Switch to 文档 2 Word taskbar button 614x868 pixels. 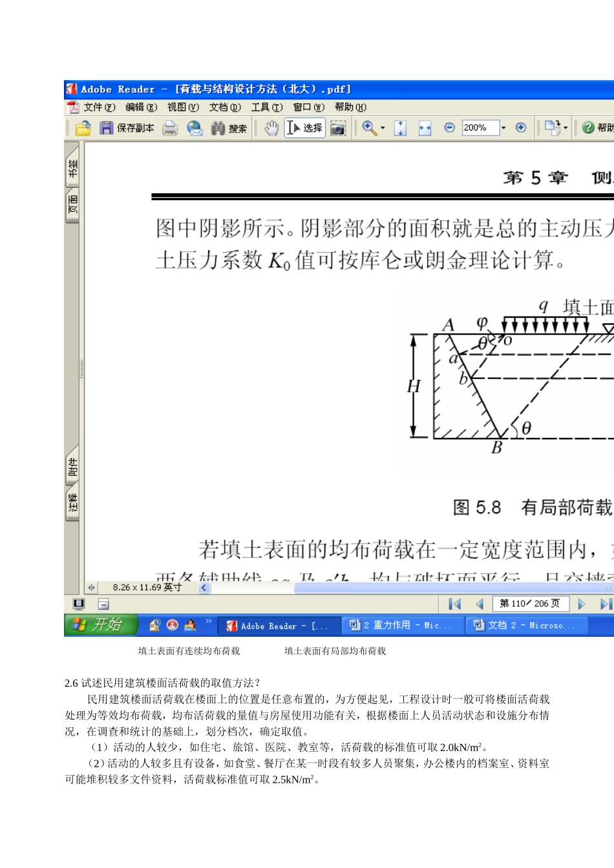pos(526,625)
